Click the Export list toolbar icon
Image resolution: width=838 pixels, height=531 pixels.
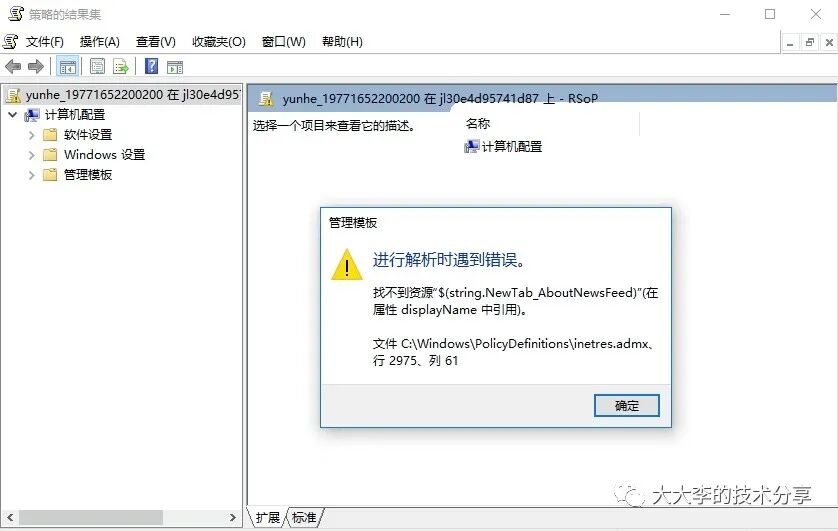(121, 67)
